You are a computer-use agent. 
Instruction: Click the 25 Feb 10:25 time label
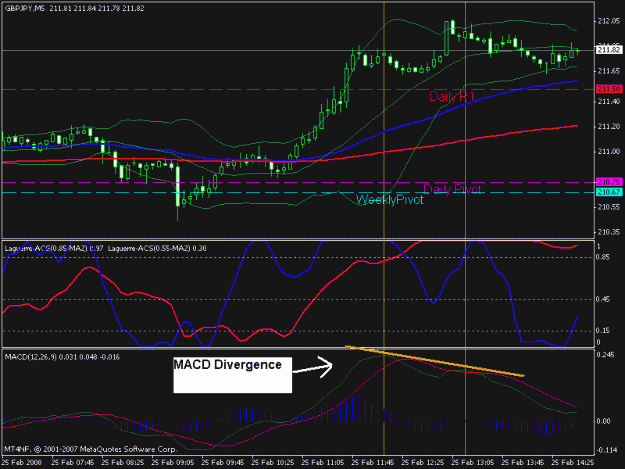coord(273,463)
